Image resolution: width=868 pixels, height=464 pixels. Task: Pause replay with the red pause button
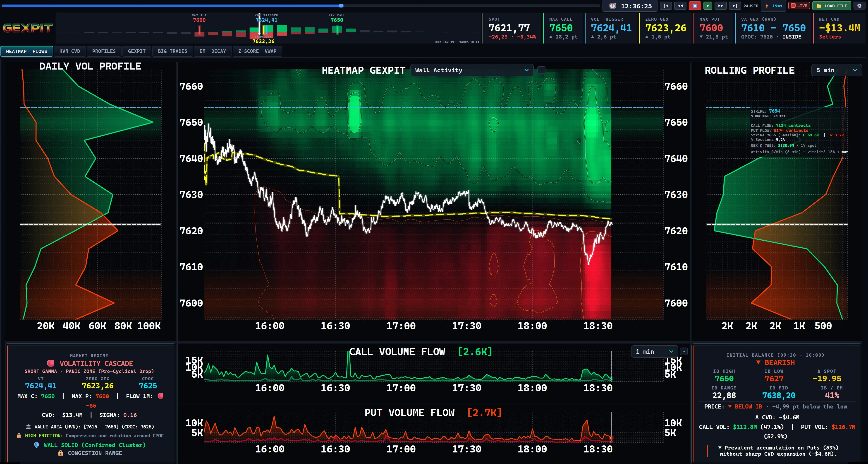coord(695,6)
